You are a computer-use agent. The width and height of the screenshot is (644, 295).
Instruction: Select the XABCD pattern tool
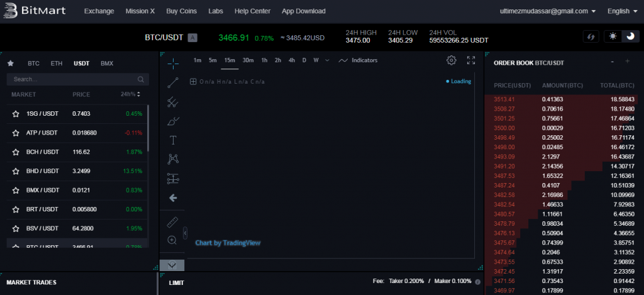point(173,159)
